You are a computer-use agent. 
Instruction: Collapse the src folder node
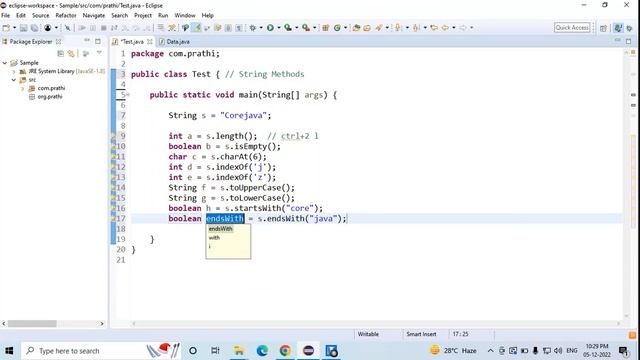click(13, 80)
